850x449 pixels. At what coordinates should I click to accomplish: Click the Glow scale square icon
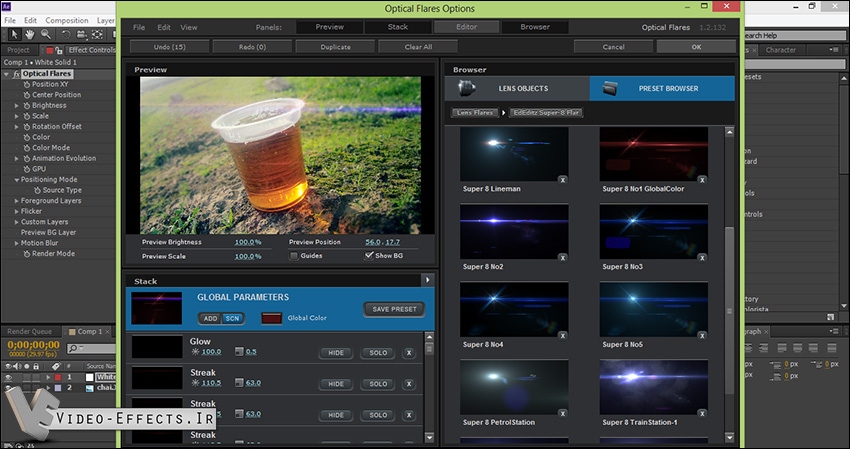pos(239,352)
